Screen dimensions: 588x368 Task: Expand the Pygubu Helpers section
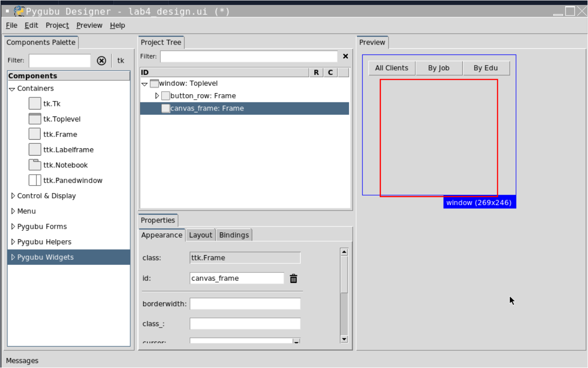point(13,242)
